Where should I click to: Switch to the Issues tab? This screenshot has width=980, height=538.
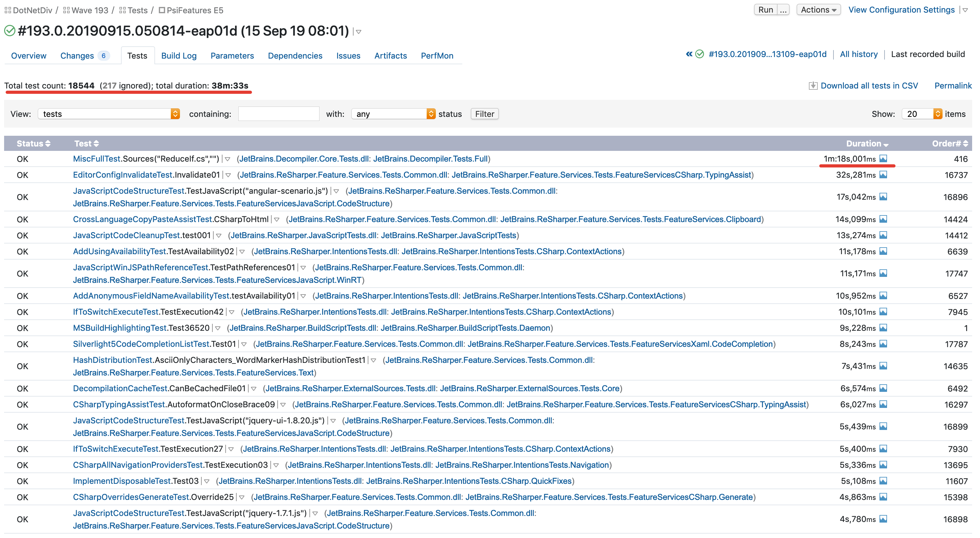point(348,55)
